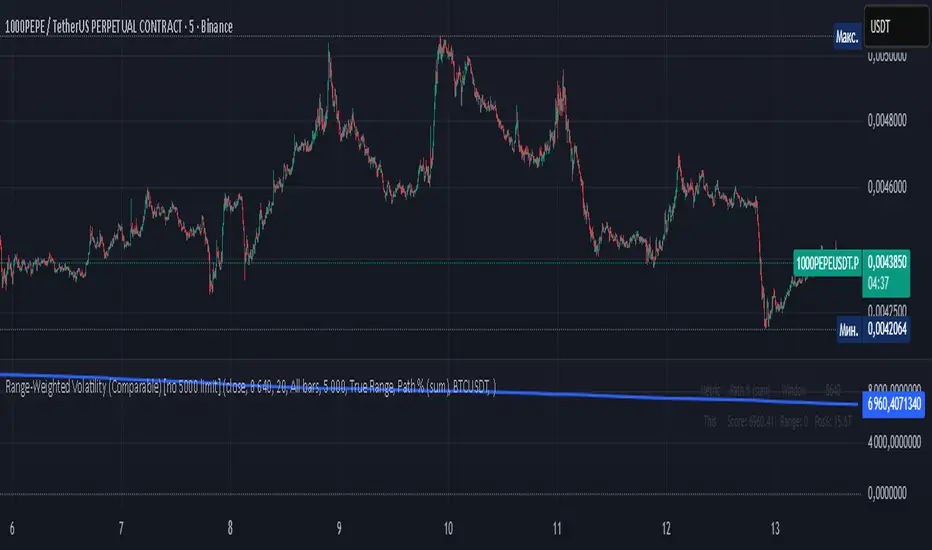Click the date label 10 on time axis

click(x=448, y=529)
